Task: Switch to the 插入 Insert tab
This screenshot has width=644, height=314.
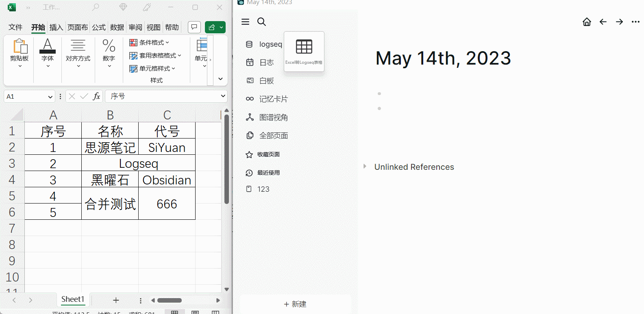Action: point(56,27)
